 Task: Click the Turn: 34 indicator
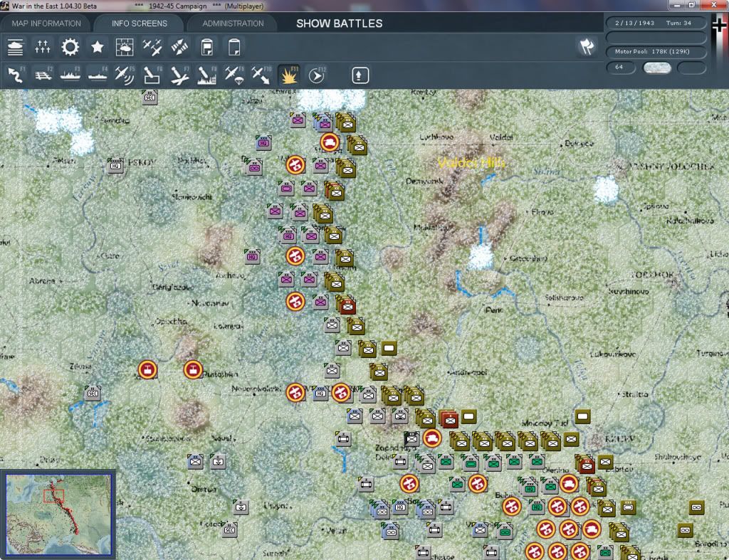(x=678, y=23)
